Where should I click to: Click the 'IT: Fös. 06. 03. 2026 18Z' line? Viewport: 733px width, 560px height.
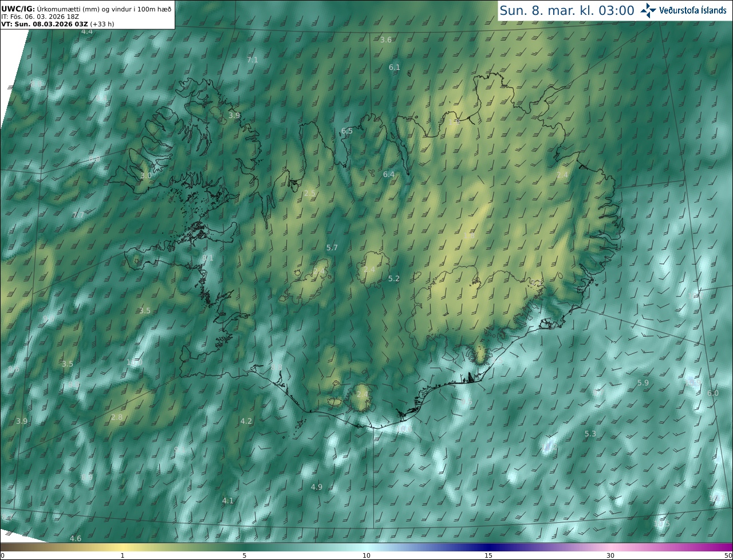(x=40, y=17)
